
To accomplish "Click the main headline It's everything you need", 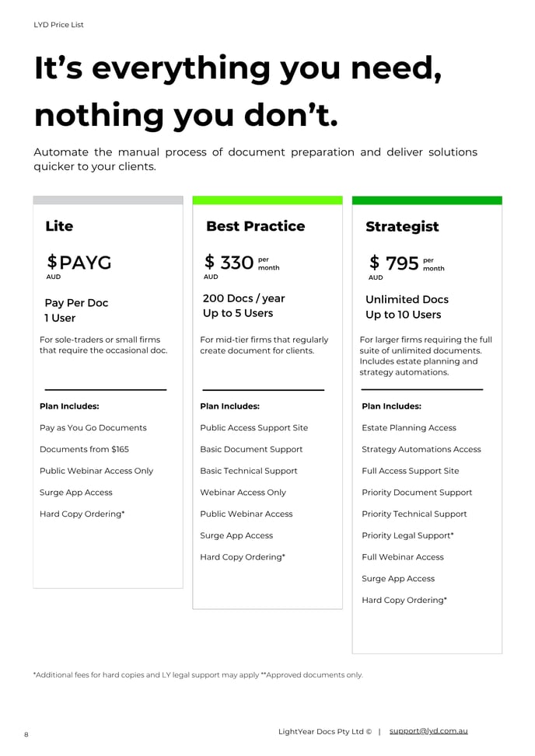I will click(x=238, y=68).
